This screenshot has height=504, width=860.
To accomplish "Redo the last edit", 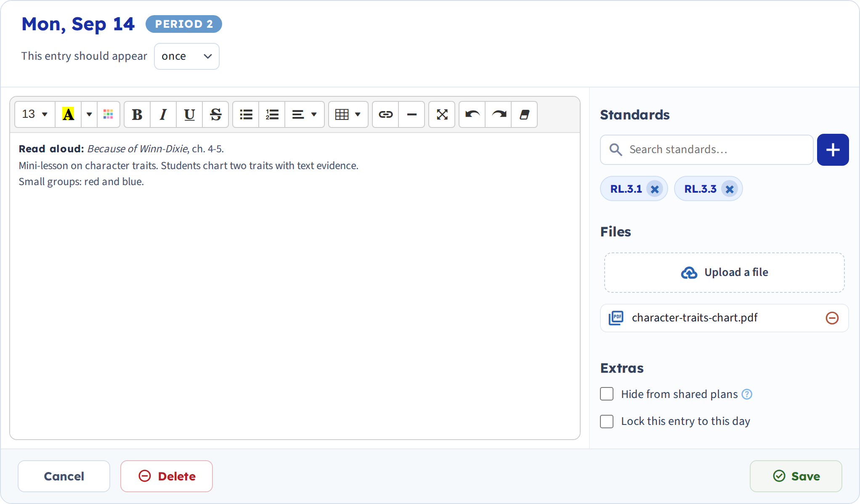I will [499, 114].
